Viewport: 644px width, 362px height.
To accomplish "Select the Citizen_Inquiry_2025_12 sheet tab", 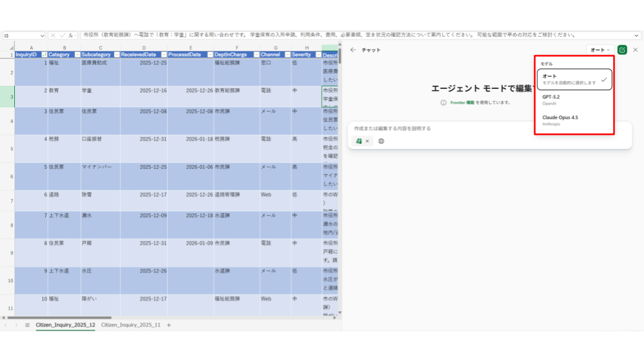I will [x=65, y=325].
